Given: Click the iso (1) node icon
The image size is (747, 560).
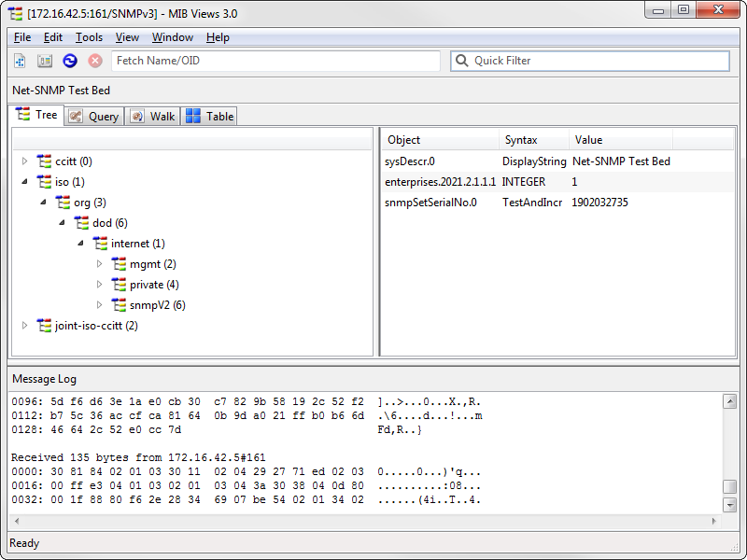Looking at the screenshot, I should (x=44, y=182).
